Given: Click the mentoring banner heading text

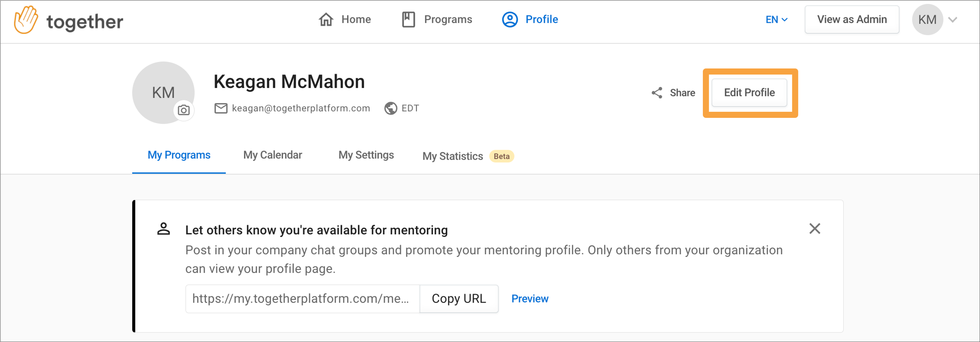Looking at the screenshot, I should [316, 230].
